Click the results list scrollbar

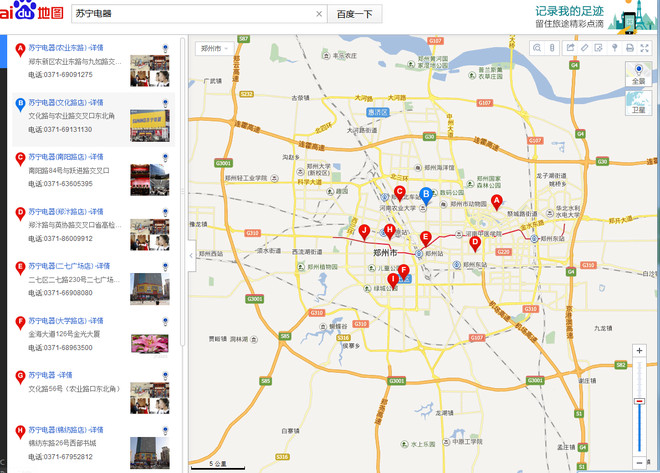coord(182,191)
